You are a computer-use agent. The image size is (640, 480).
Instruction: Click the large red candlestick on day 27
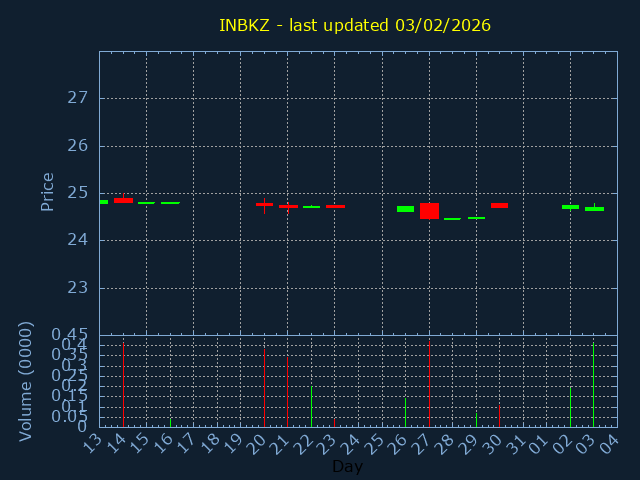tap(429, 211)
